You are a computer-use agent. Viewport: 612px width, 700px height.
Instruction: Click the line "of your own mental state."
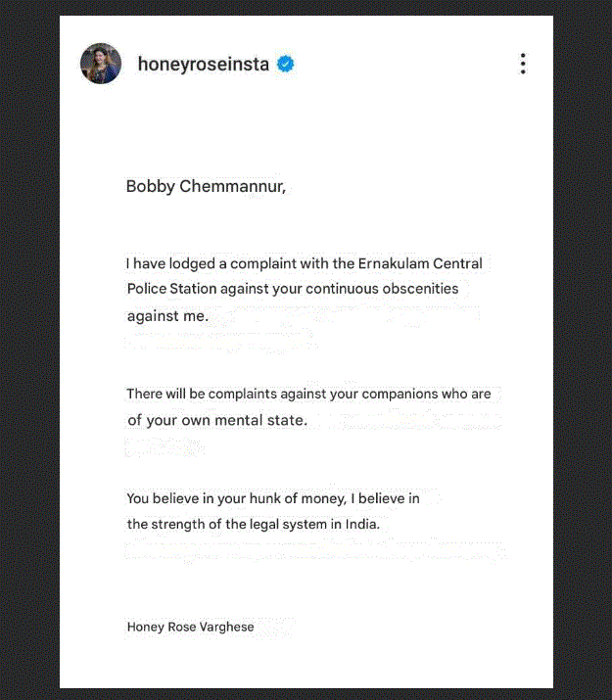click(x=216, y=421)
